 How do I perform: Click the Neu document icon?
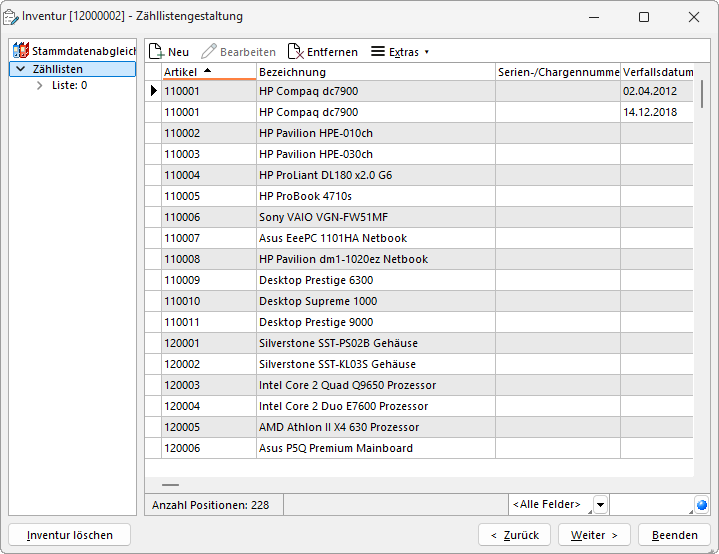(x=156, y=51)
